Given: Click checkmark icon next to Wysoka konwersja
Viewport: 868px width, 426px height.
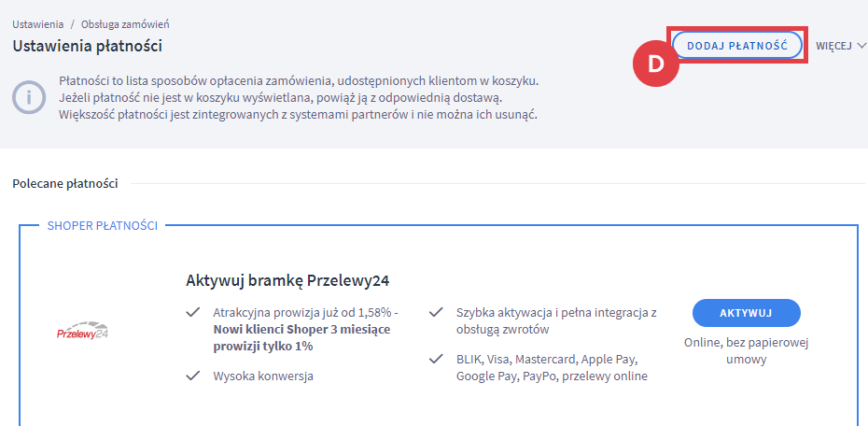Looking at the screenshot, I should [192, 376].
